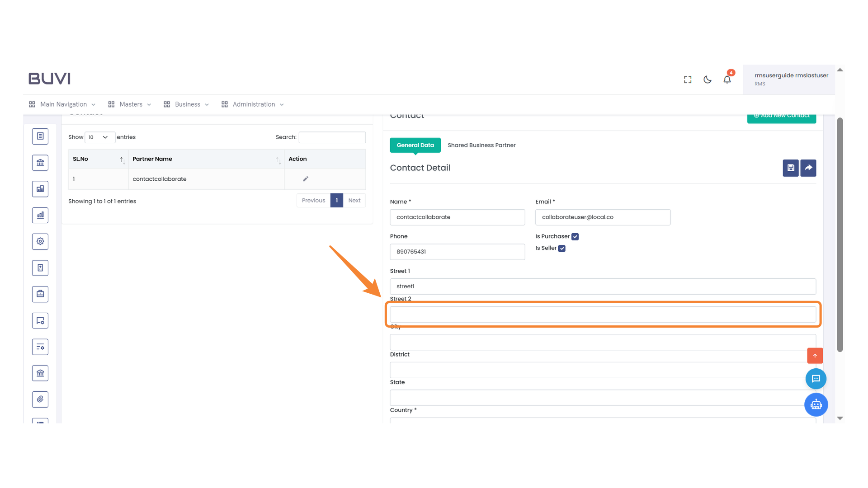The width and height of the screenshot is (868, 488).
Task: Open notifications bell icon
Action: (727, 80)
